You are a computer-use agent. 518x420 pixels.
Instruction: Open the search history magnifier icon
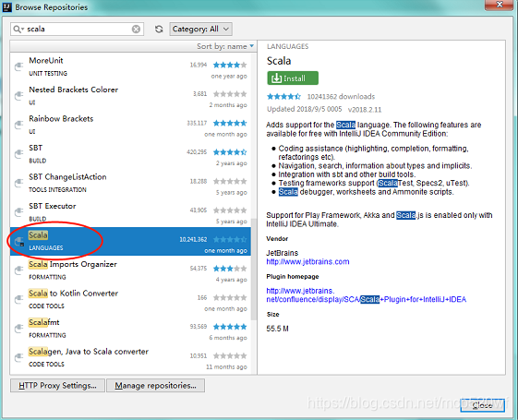point(18,29)
